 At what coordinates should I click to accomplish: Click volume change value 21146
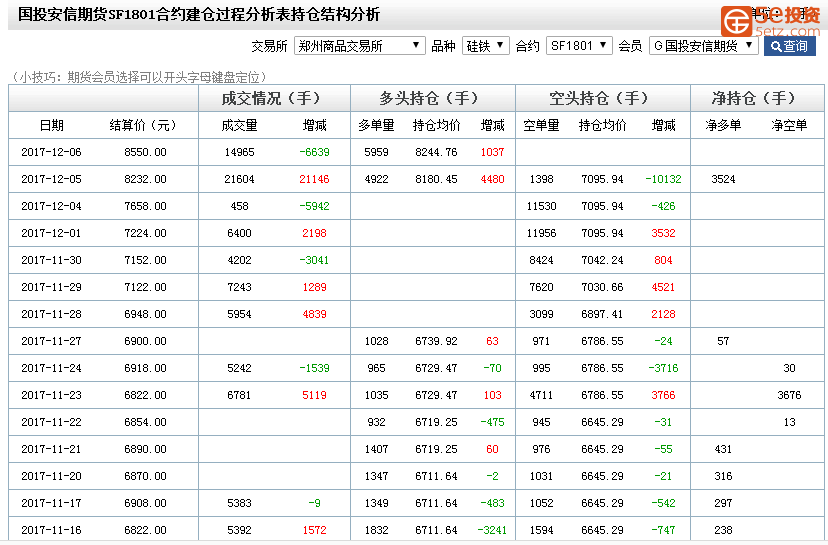point(314,179)
